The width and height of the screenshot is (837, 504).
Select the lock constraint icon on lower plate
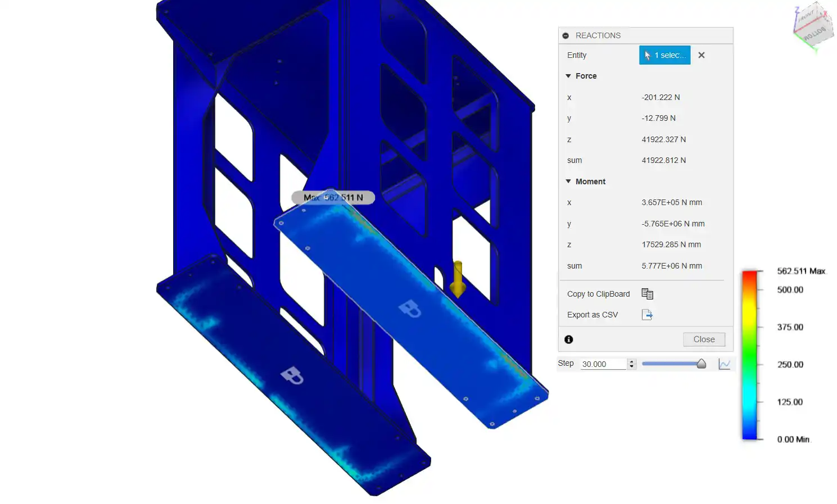(292, 375)
